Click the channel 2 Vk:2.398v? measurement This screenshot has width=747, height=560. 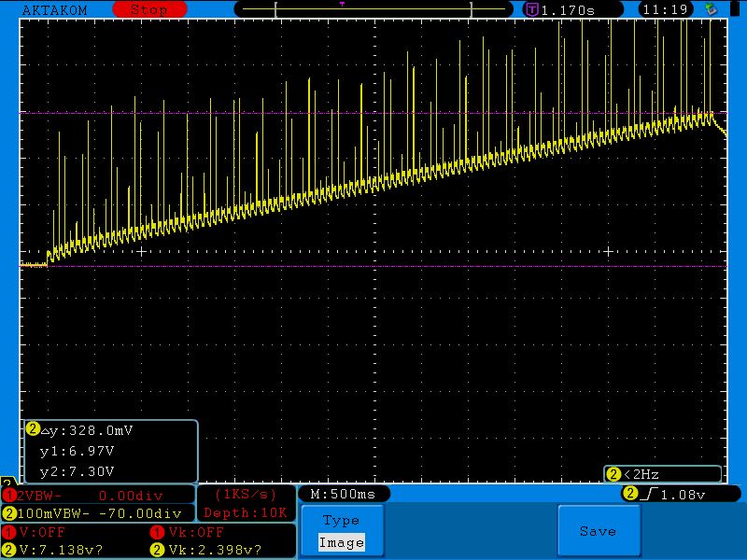tap(215, 550)
